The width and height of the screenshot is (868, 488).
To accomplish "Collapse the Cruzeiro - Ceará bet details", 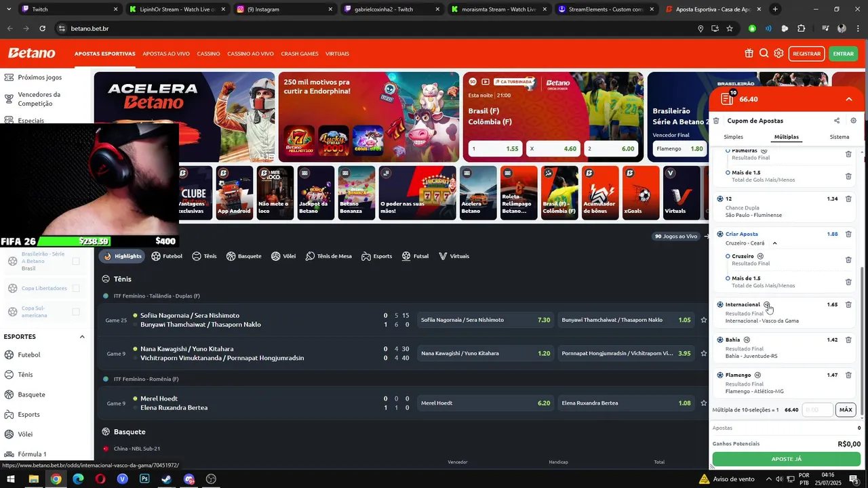I will click(x=774, y=243).
